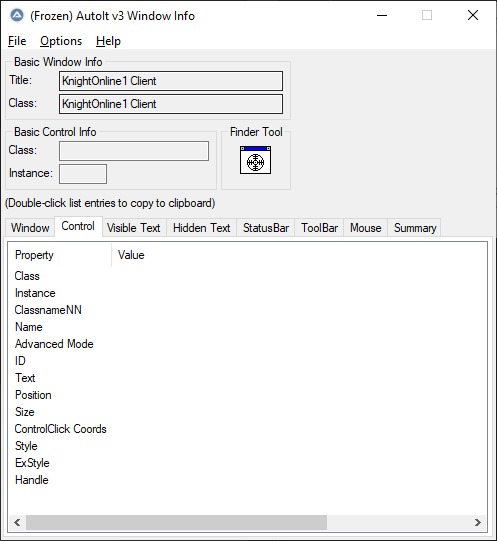Click the Instance field
497x541 pixels.
click(83, 174)
